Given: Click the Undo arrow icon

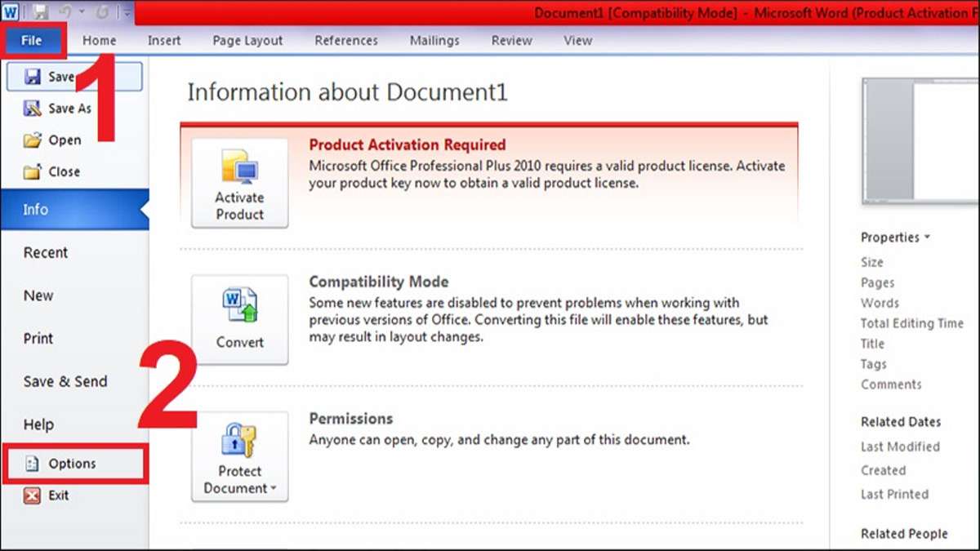Looking at the screenshot, I should pos(65,11).
